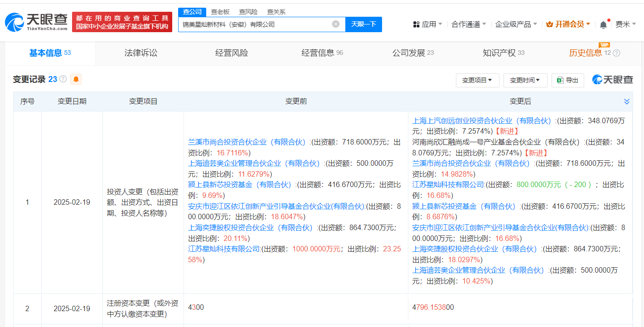Click the 投资人变更 change item cell
This screenshot has width=644, height=327.
pyautogui.click(x=143, y=202)
